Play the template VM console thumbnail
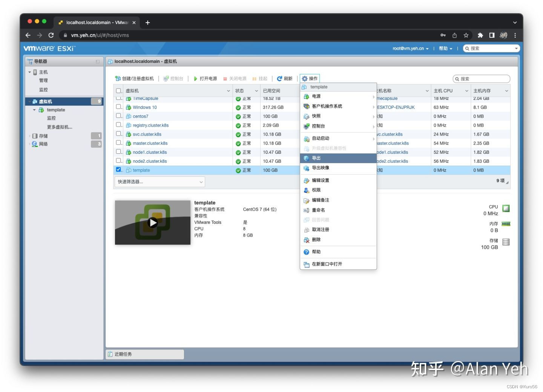 [x=153, y=222]
